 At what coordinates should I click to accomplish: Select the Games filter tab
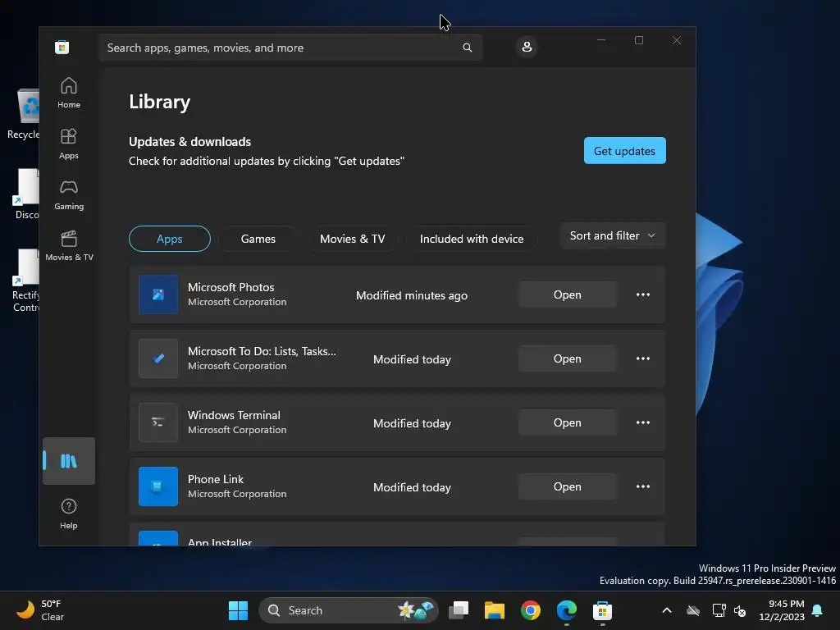click(258, 239)
